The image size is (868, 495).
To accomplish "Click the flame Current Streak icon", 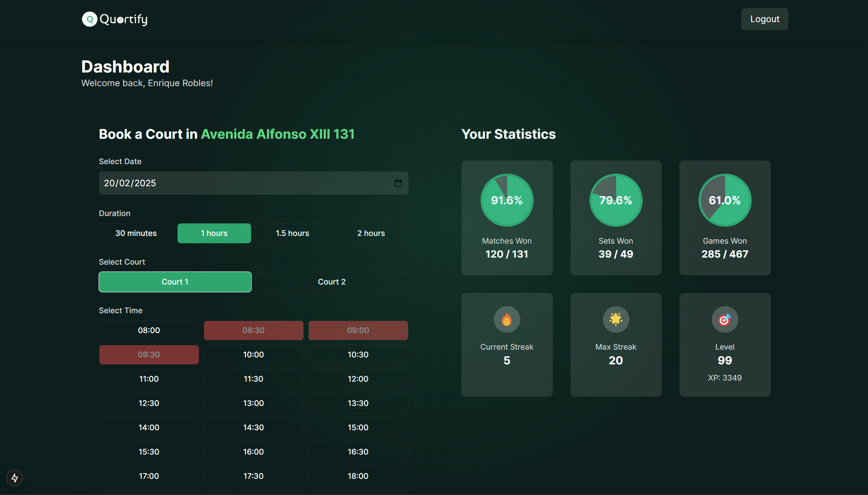I will click(507, 319).
